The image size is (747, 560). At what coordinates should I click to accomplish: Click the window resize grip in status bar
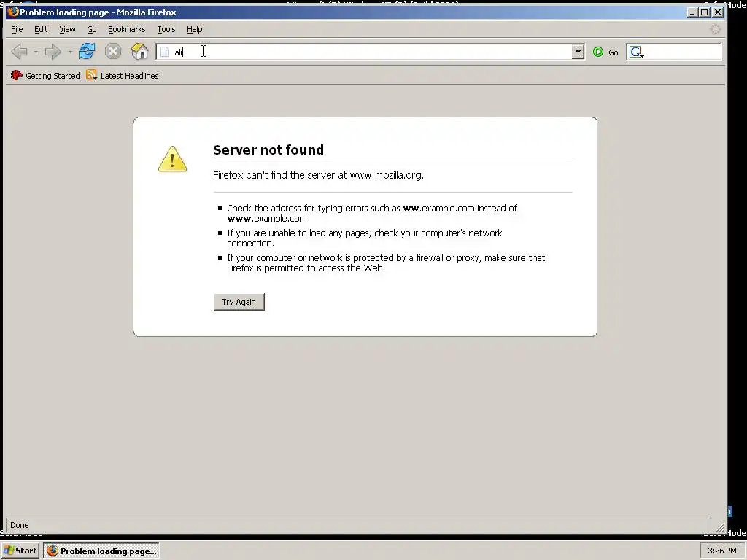720,526
